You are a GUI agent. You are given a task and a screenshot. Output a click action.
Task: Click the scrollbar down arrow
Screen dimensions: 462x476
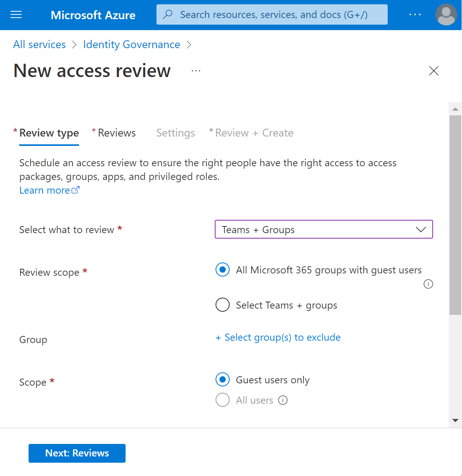(x=455, y=420)
